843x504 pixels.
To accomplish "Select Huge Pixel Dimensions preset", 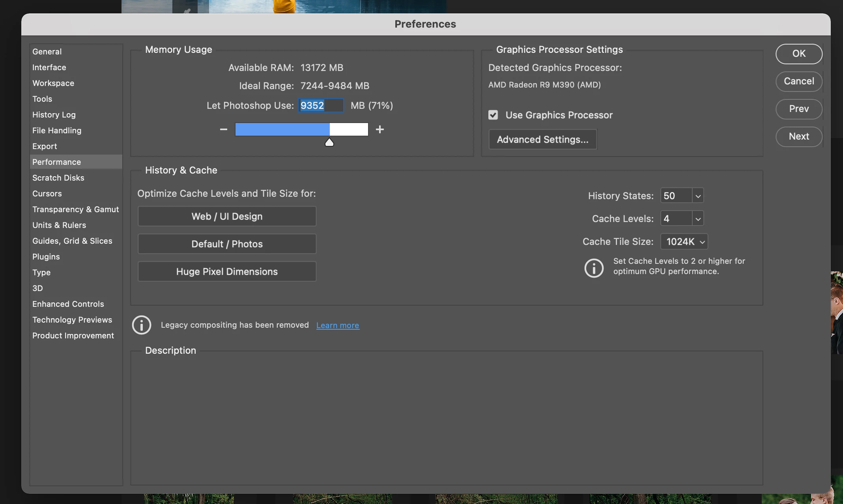I will pos(227,271).
